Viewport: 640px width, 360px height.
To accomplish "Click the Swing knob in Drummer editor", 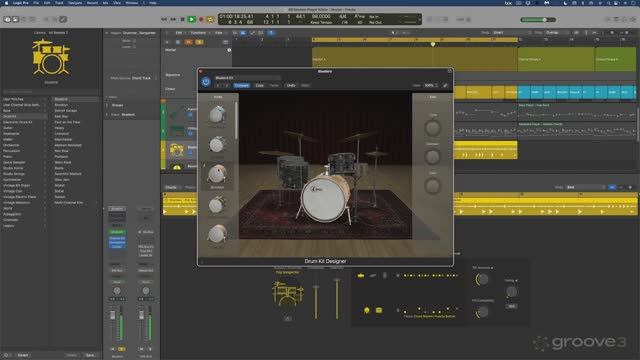I will [511, 291].
